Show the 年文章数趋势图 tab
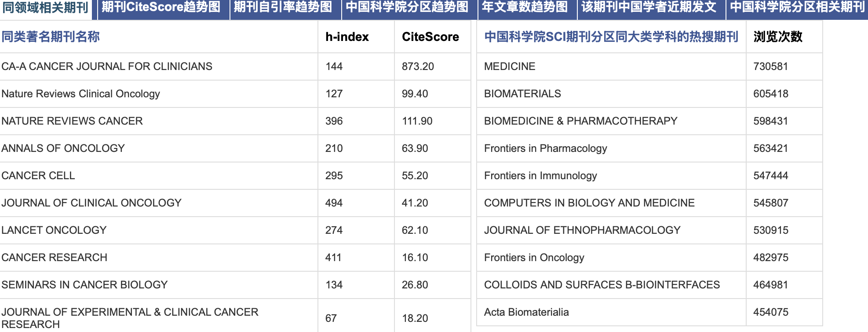Viewport: 868px width, 332px height. (x=525, y=7)
